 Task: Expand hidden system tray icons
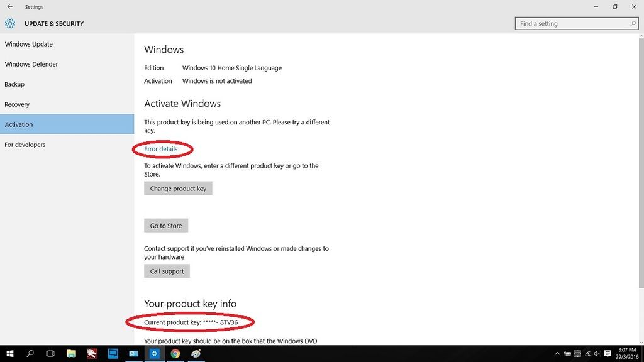coord(557,354)
